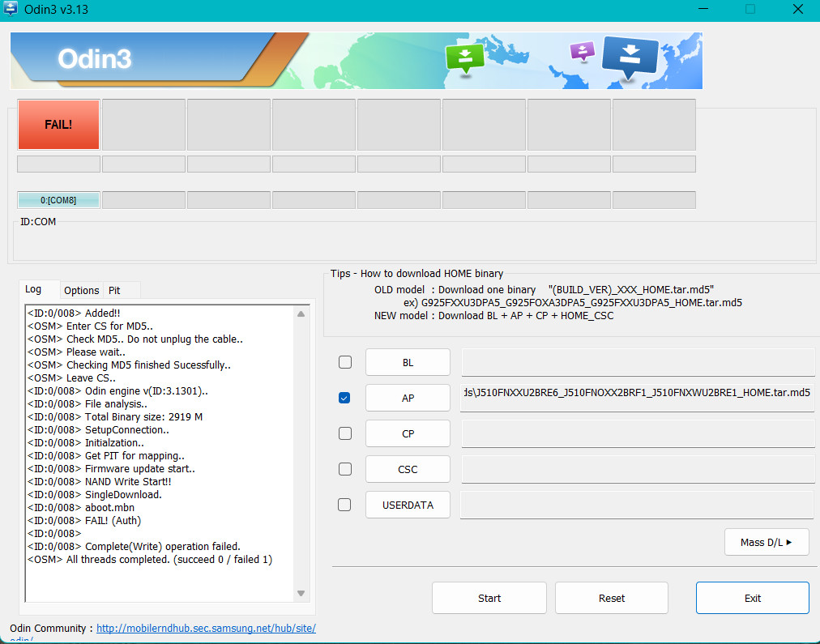Image resolution: width=820 pixels, height=644 pixels.
Task: Tick the CP checkbox
Action: pyautogui.click(x=345, y=433)
